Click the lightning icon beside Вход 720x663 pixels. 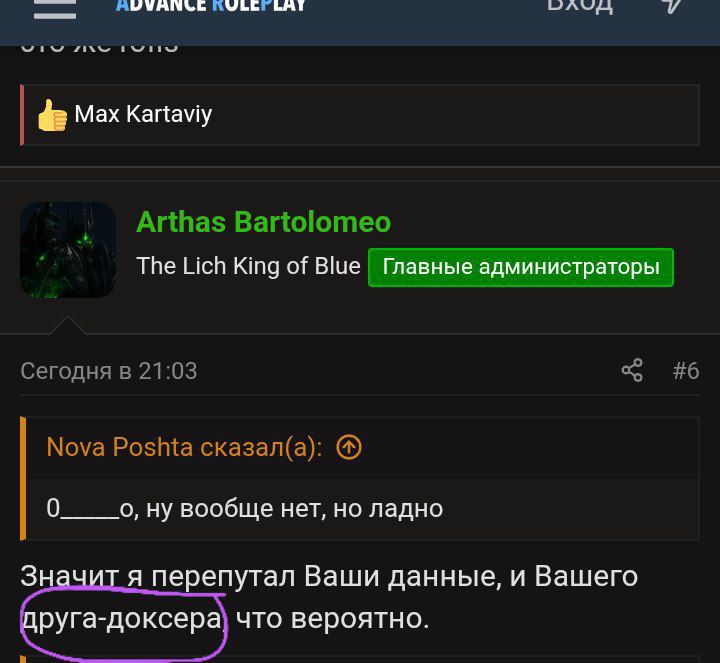[671, 6]
